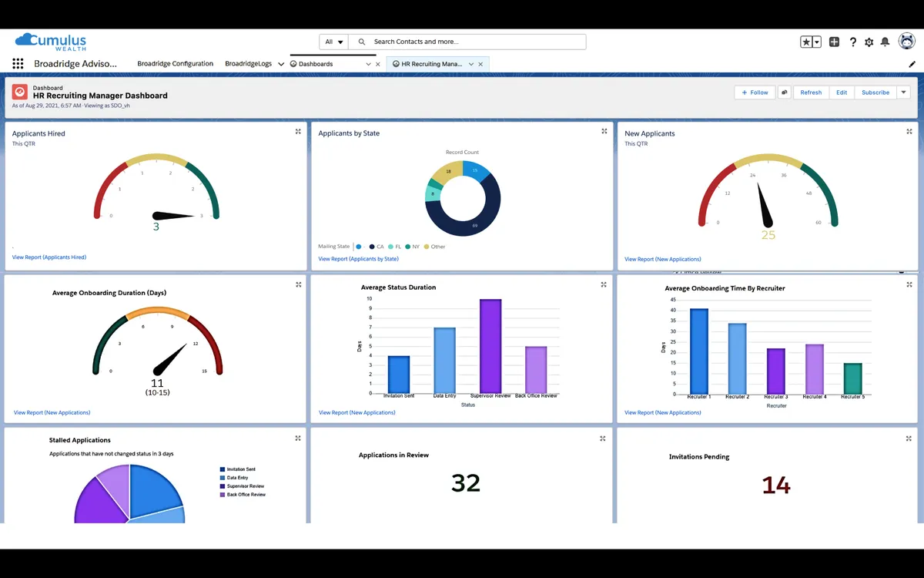Open View Report link under Onboarding Duration gauge

[52, 413]
